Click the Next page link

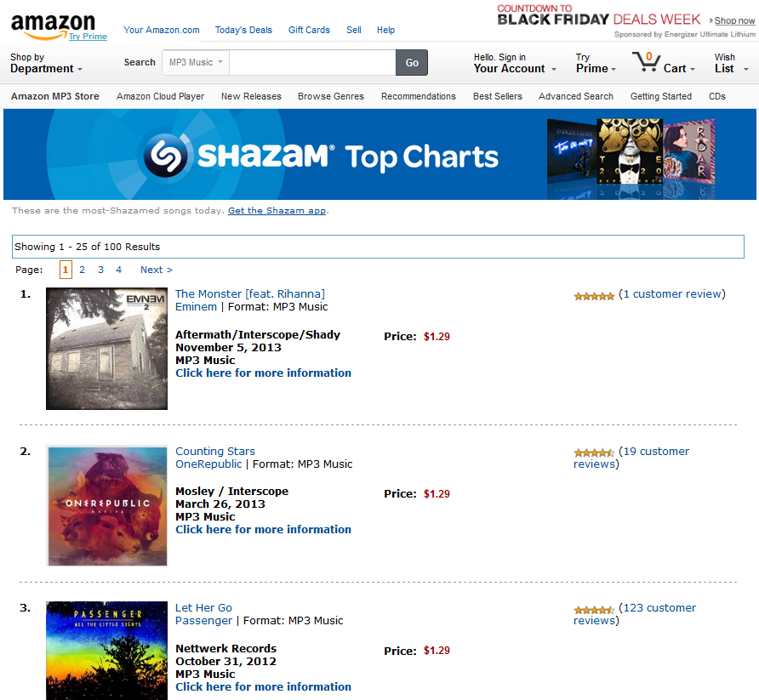pyautogui.click(x=157, y=270)
